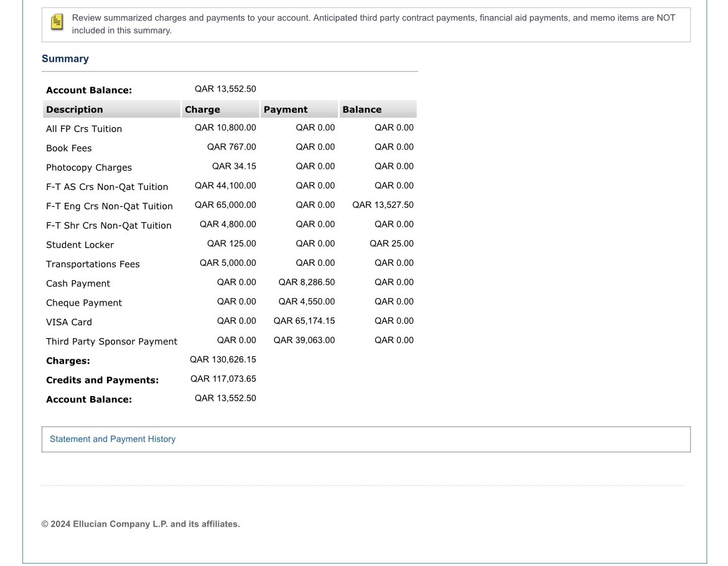The image size is (728, 566).
Task: Select the Balance column header
Action: [378, 109]
